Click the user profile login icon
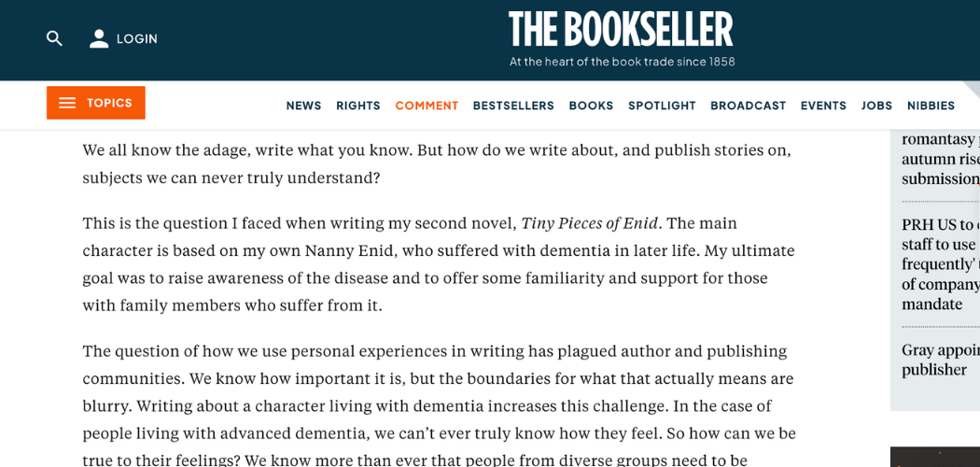 pyautogui.click(x=99, y=38)
